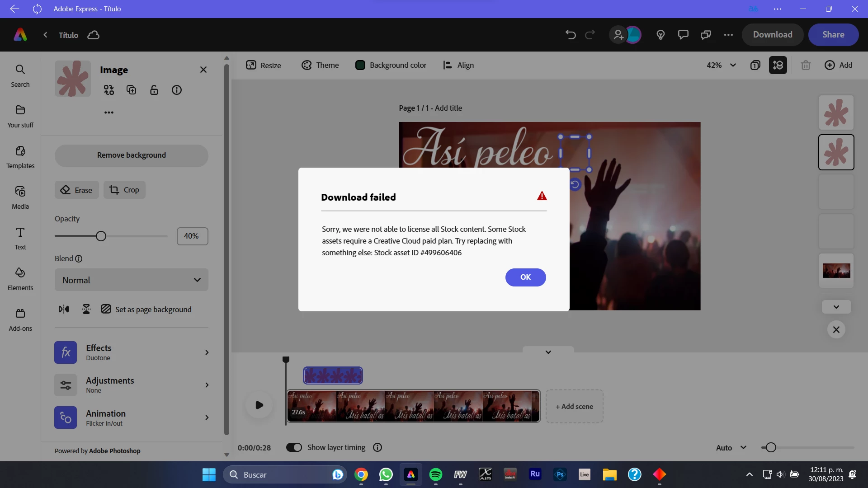Viewport: 868px width, 488px height.
Task: Click the Opacity slider handle
Action: [x=101, y=236]
